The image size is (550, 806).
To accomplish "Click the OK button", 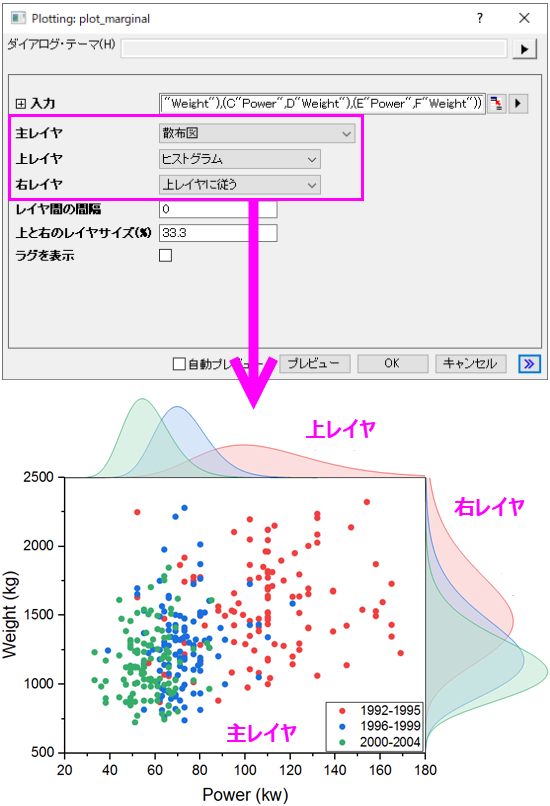I will (392, 364).
